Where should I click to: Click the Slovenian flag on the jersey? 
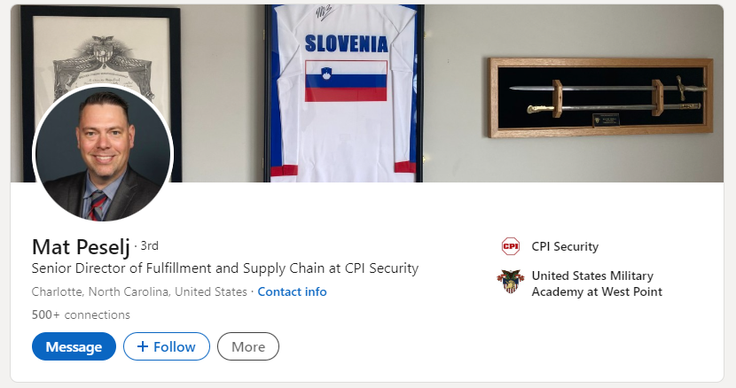pos(346,81)
